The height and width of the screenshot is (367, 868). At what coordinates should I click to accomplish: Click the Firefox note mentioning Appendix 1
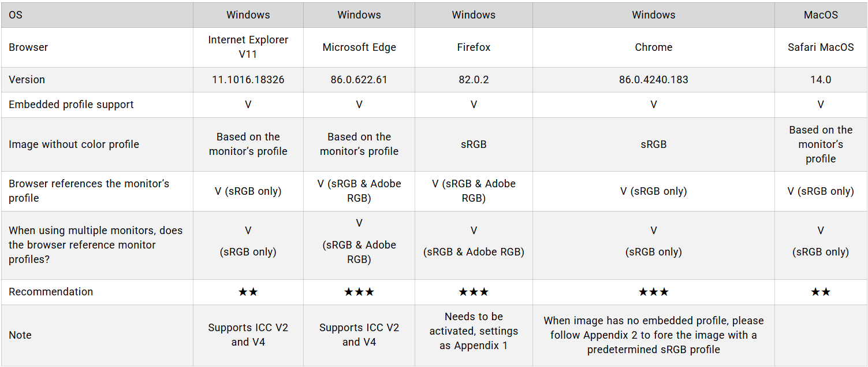[474, 331]
